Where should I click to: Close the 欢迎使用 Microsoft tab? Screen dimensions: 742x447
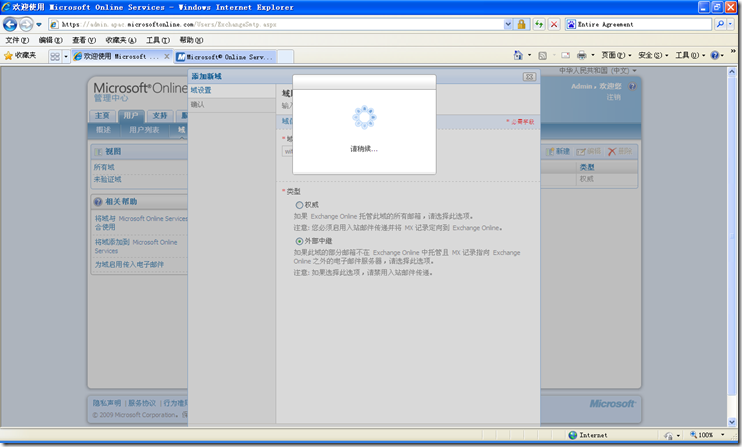click(x=167, y=56)
